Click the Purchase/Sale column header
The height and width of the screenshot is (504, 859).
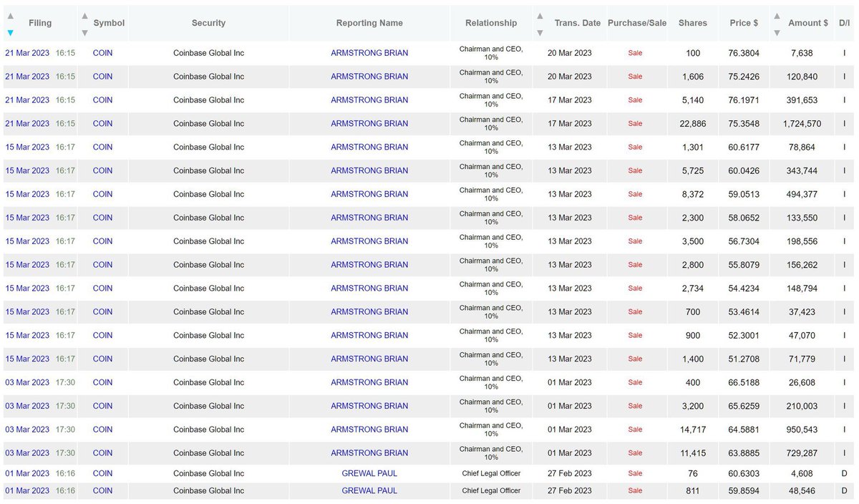click(637, 23)
